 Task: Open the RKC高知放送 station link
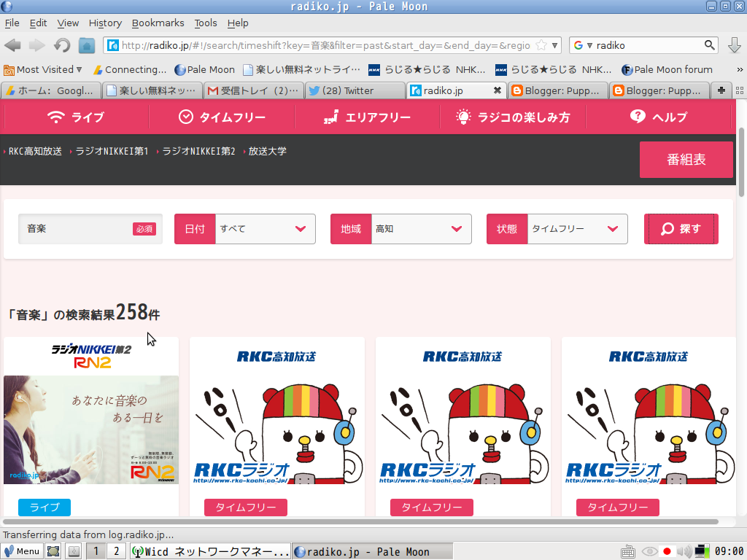33,152
